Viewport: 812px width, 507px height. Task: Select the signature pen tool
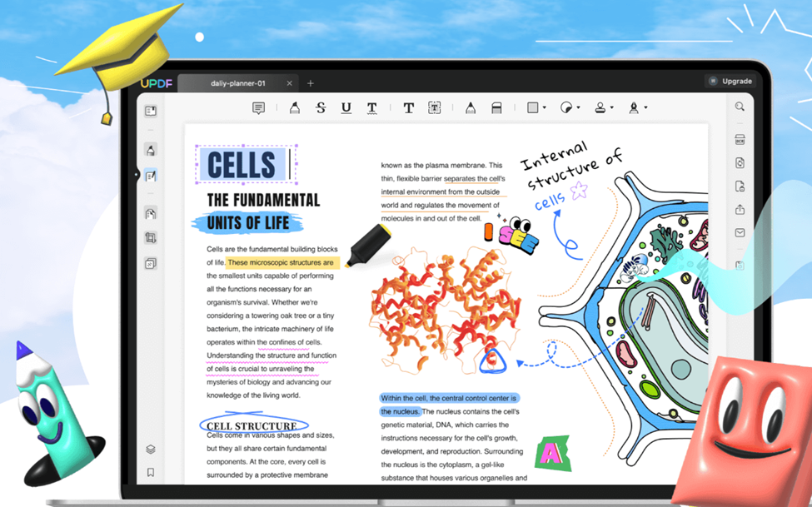633,107
